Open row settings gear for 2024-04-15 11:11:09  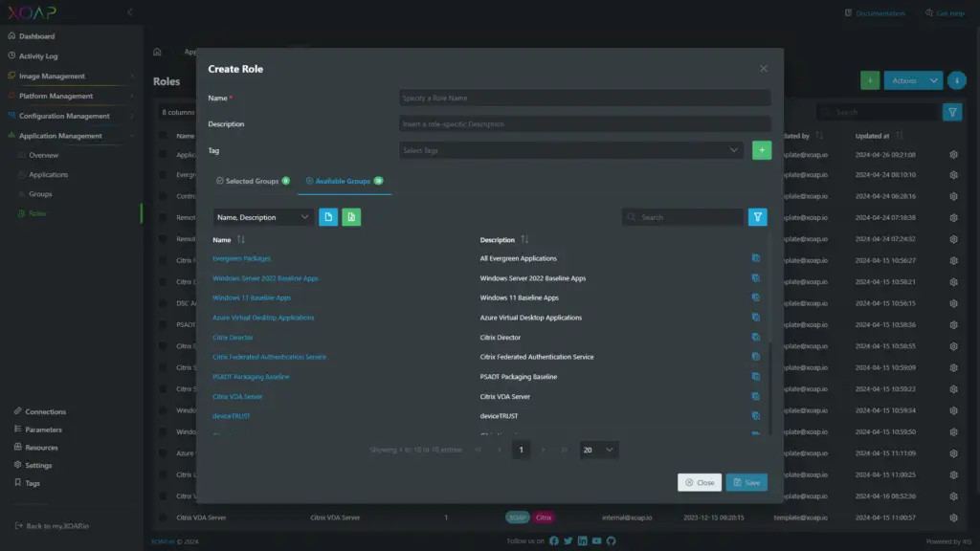[953, 452]
